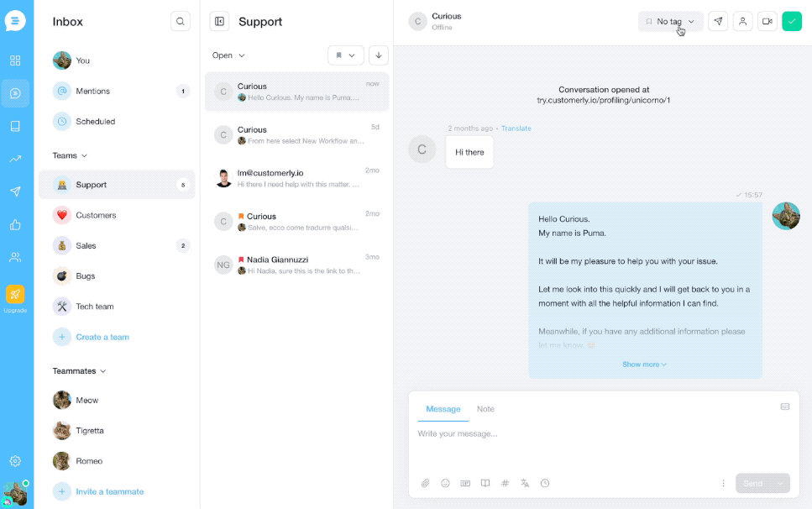Screen dimensions: 812x509
Task: Attach a file with the paperclip icon
Action: (x=425, y=483)
